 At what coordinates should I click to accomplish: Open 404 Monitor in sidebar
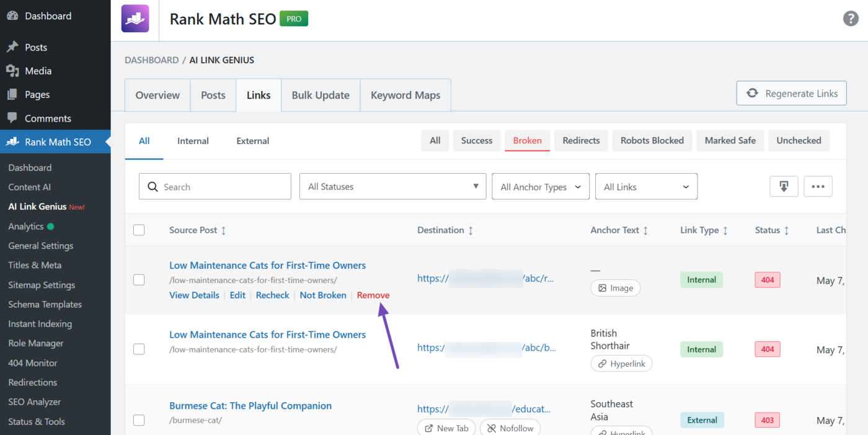tap(33, 363)
